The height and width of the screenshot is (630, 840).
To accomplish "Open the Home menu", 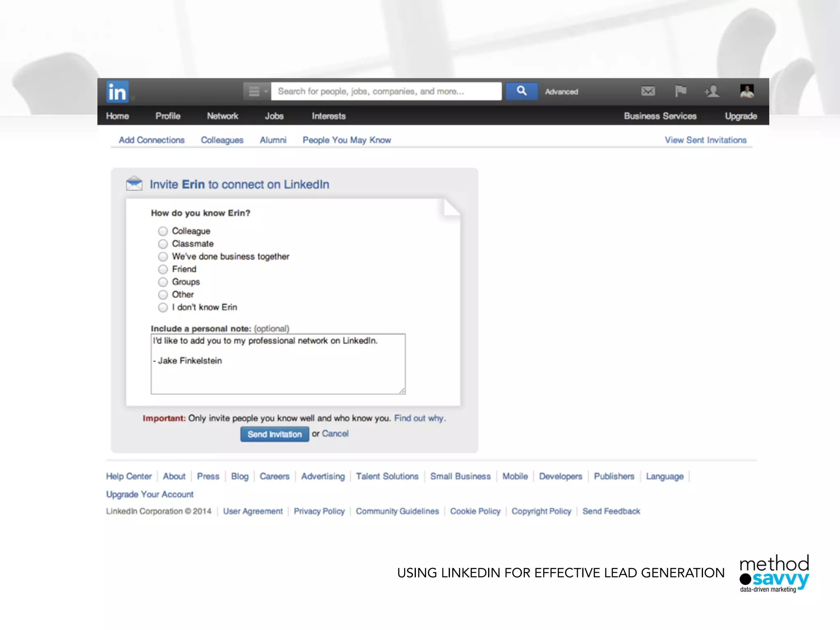I will pos(117,116).
